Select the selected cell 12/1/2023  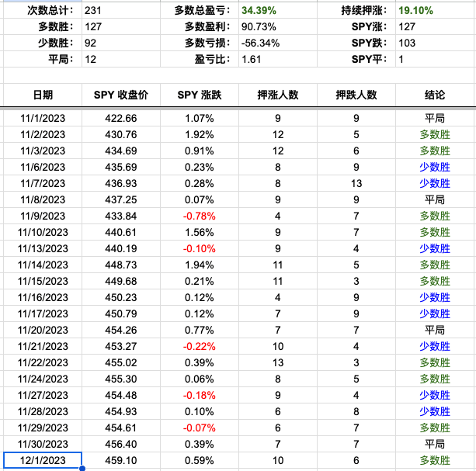[x=43, y=460]
